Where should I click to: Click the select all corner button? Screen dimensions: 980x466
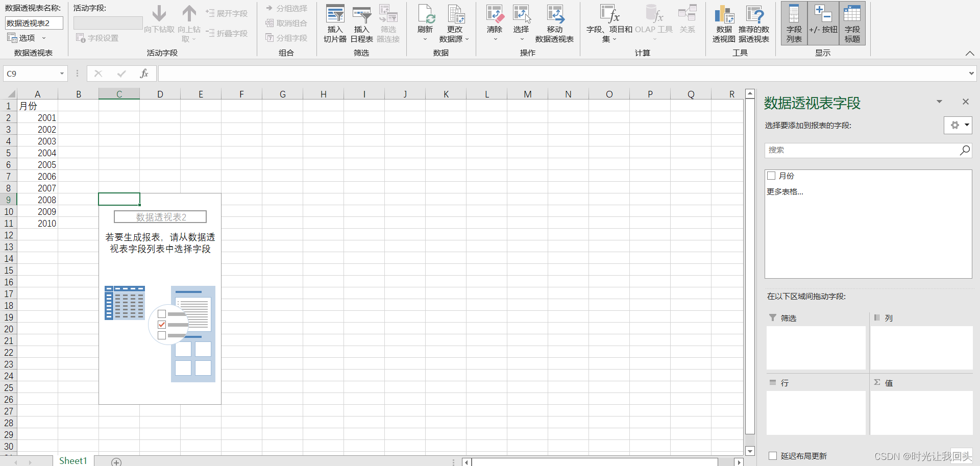pyautogui.click(x=9, y=94)
